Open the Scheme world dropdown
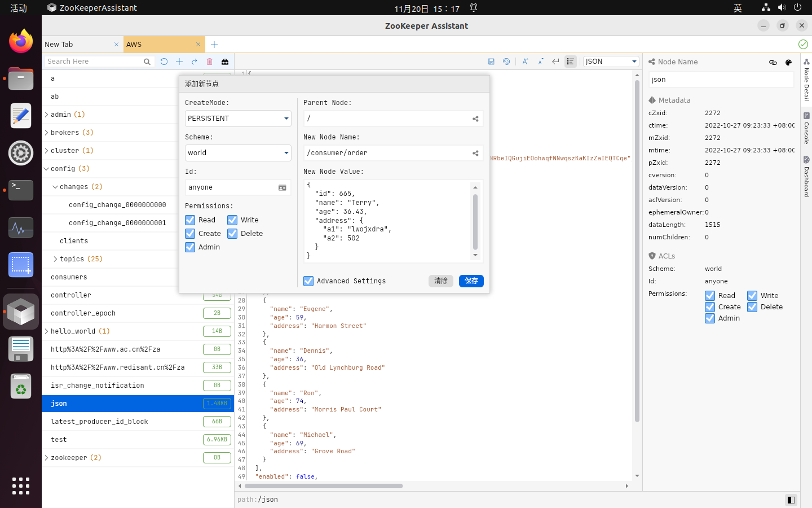Viewport: 812px width, 508px height. pos(238,153)
